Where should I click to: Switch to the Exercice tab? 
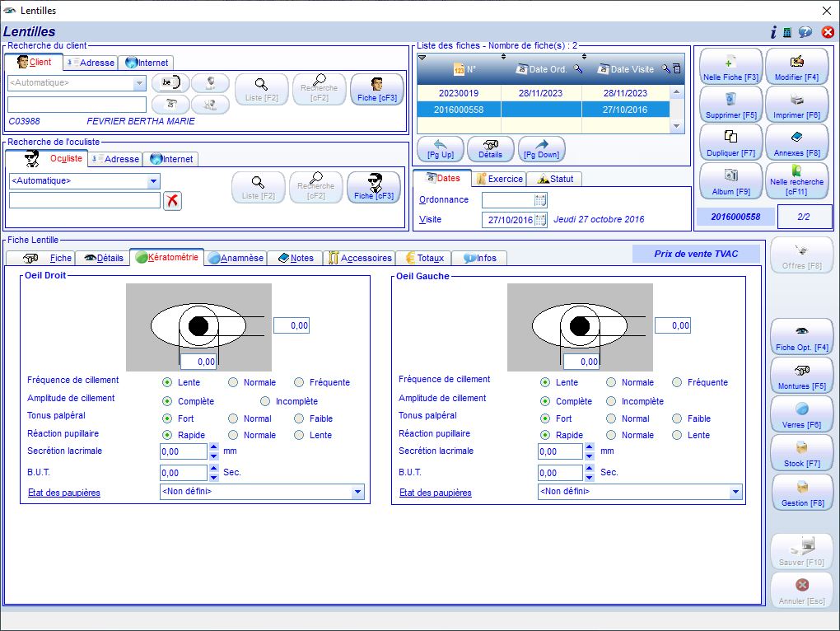click(499, 179)
